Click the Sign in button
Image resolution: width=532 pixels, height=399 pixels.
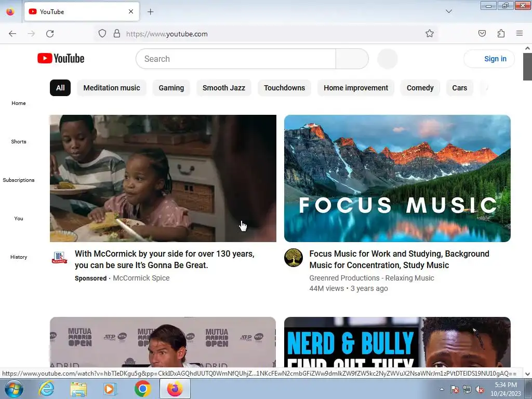(x=489, y=59)
